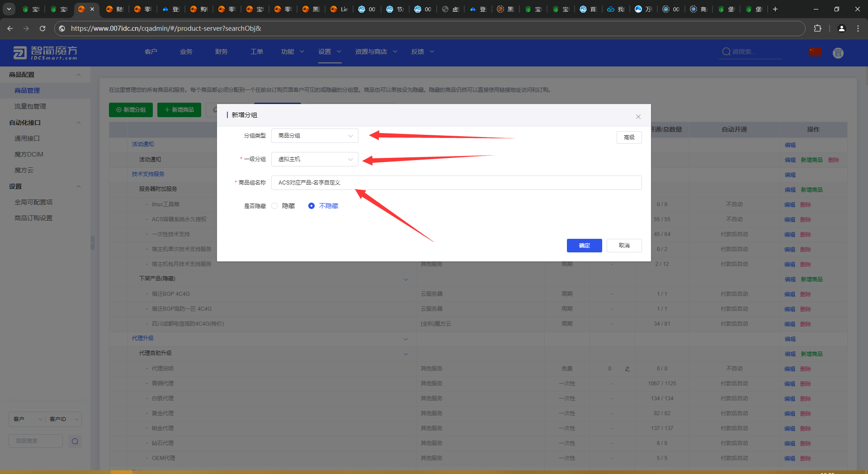Reload the page with the refresh icon
Viewport: 868px width, 474px height.
pos(42,28)
